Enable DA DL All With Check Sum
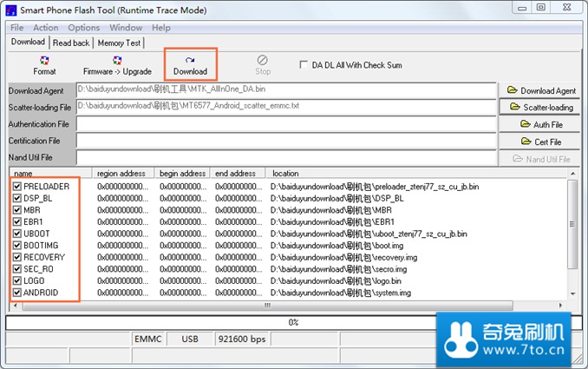The image size is (588, 369). [x=304, y=64]
